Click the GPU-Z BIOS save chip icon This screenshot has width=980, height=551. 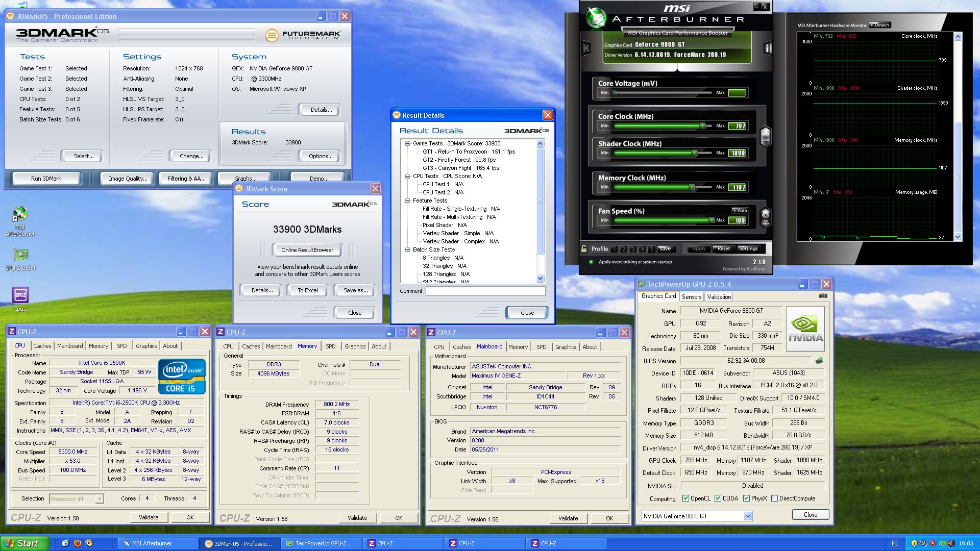point(819,361)
